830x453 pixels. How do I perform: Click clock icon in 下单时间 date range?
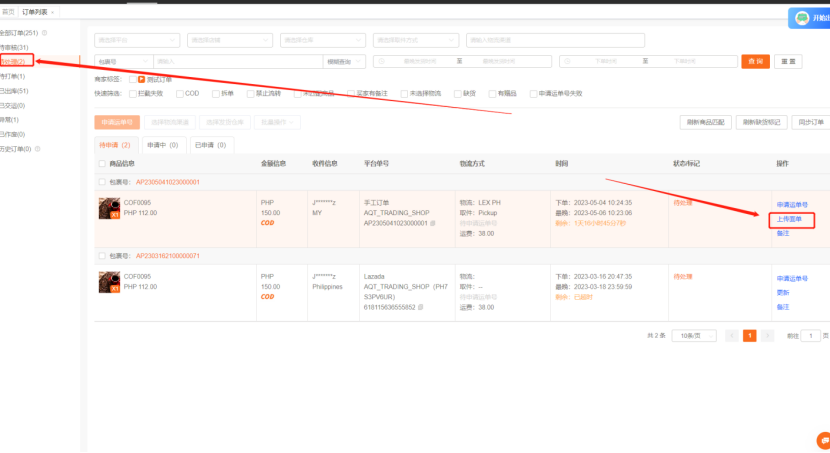point(567,61)
